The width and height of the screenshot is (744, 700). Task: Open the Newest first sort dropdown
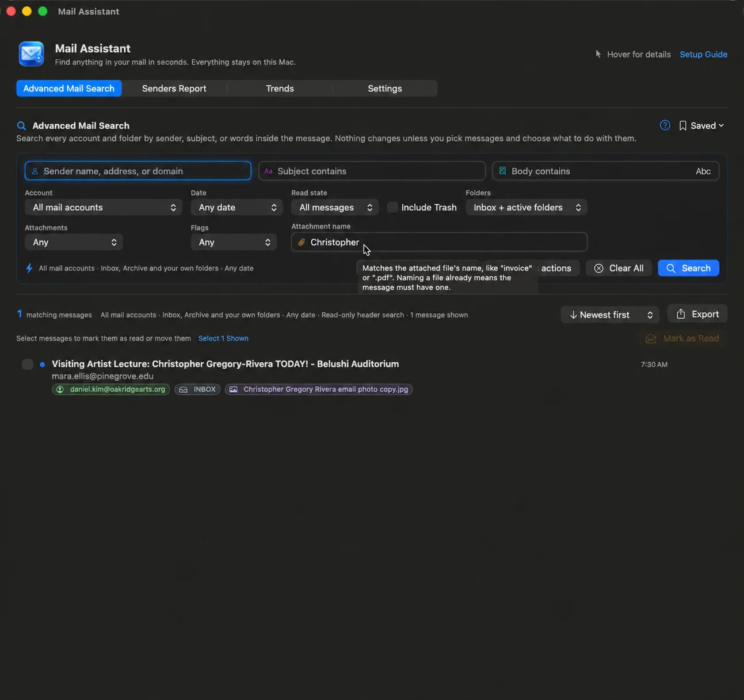tap(610, 315)
